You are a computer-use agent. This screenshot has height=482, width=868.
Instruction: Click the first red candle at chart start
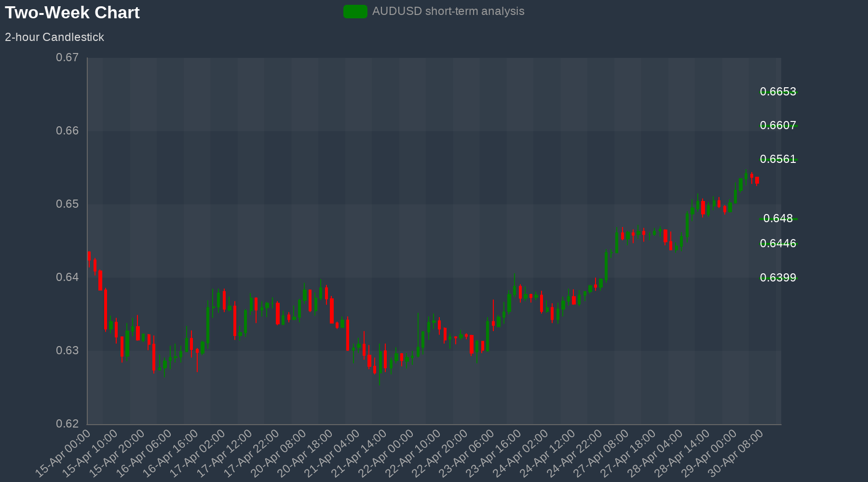pos(89,255)
